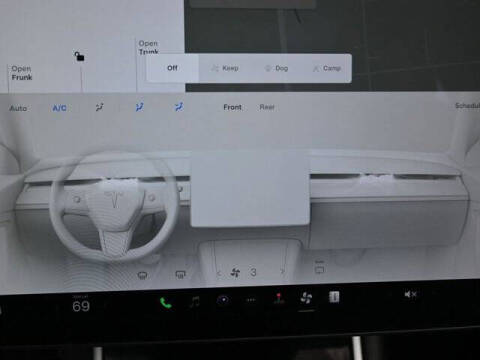Tap the Open Frunk button
Image resolution: width=480 pixels, height=360 pixels.
[22, 73]
